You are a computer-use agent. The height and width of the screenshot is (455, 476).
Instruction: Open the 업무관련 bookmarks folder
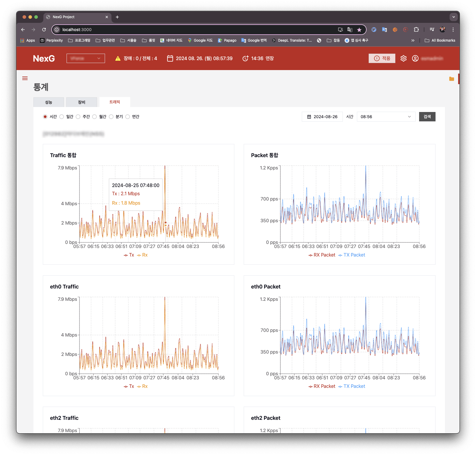tap(105, 40)
